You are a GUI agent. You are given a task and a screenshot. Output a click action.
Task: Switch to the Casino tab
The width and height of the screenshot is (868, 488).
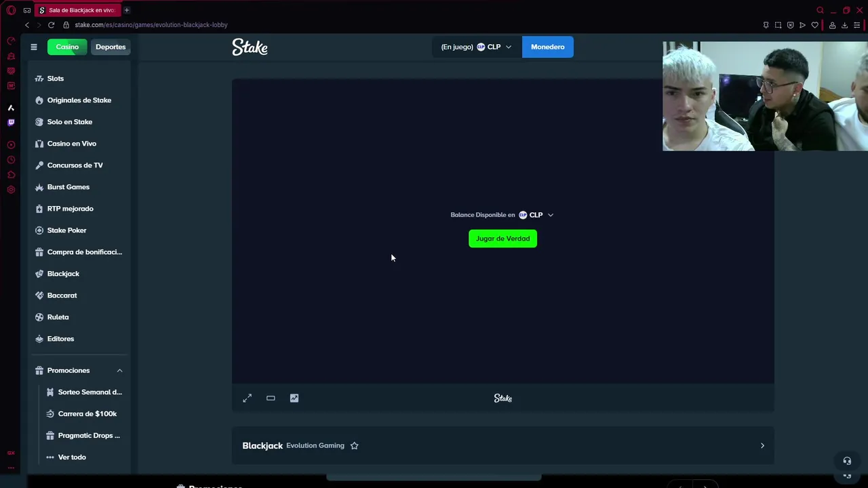tap(67, 47)
